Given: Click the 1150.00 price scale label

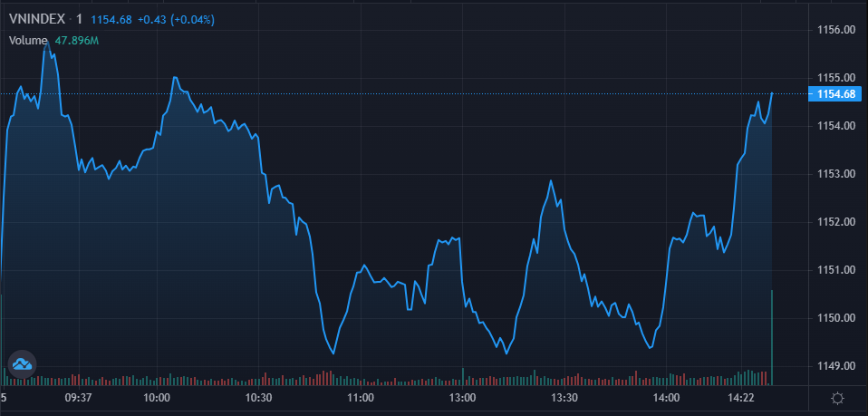Looking at the screenshot, I should (835, 318).
